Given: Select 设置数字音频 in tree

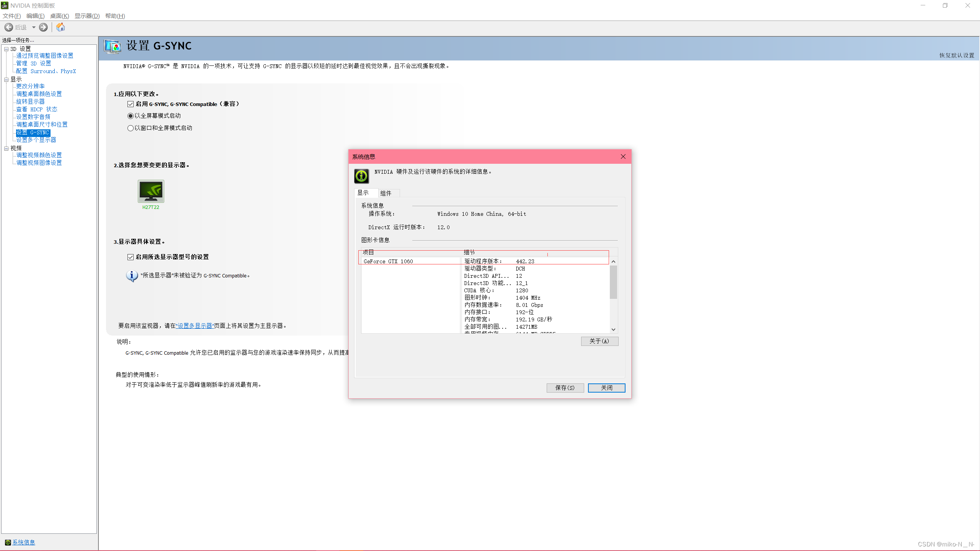Looking at the screenshot, I should click(33, 117).
